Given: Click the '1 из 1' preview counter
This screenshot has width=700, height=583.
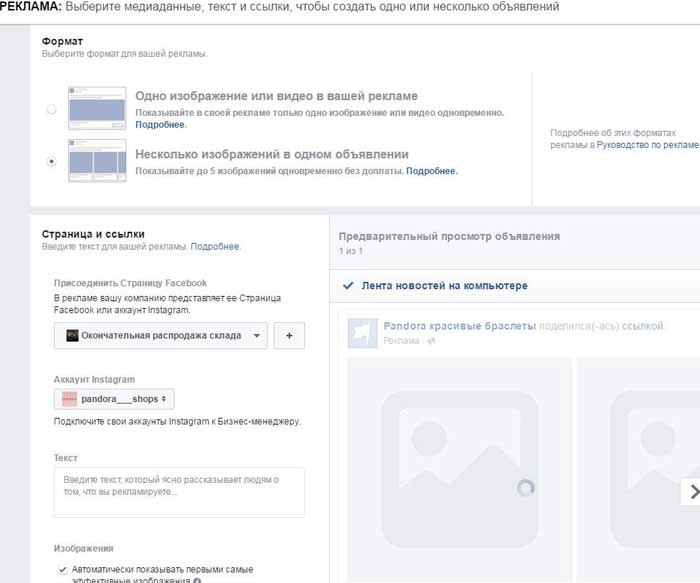Looking at the screenshot, I should [x=351, y=251].
